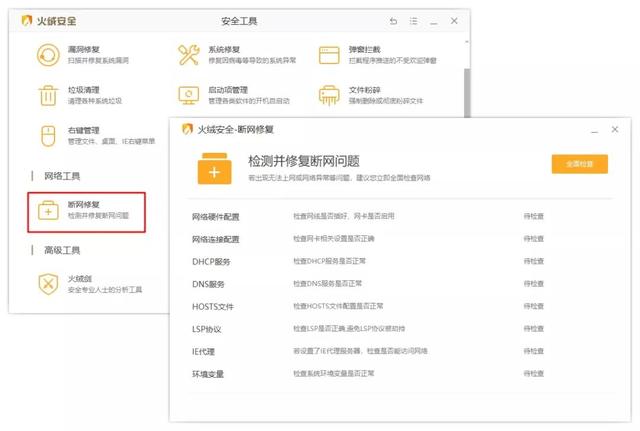Click the 安全工具 window title text
Viewport: 640px width, 431px height.
pos(239,21)
